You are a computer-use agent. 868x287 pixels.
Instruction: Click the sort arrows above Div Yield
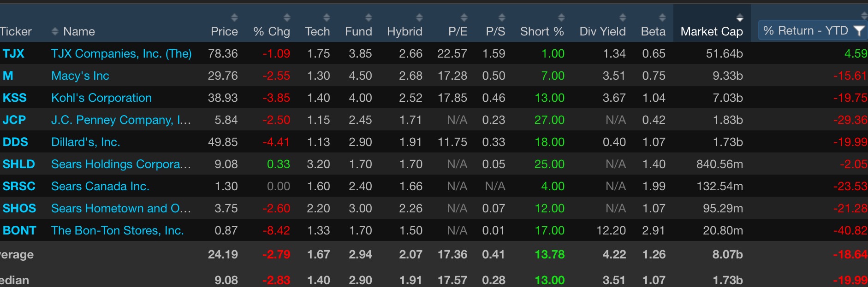click(623, 18)
